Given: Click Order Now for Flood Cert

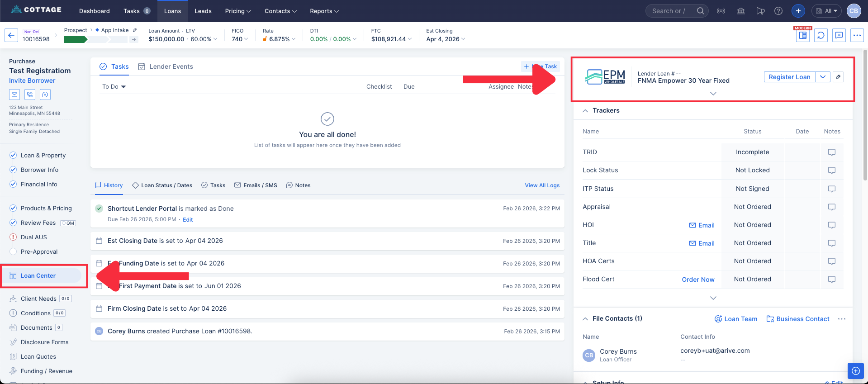Looking at the screenshot, I should [698, 280].
